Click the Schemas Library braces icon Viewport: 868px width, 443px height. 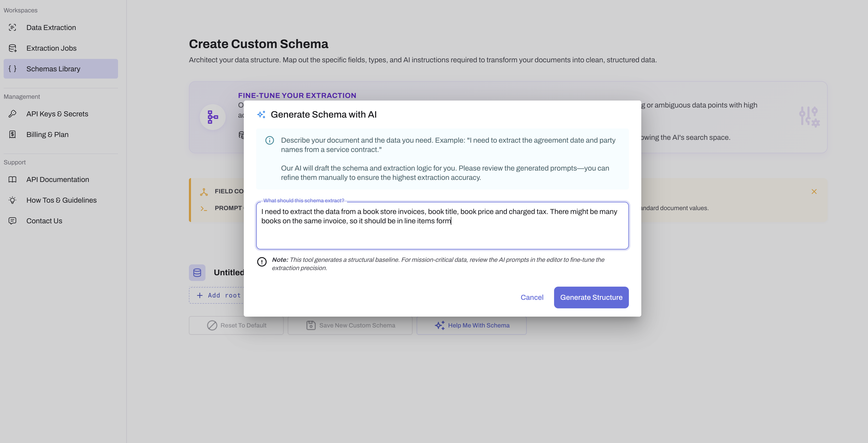click(12, 69)
